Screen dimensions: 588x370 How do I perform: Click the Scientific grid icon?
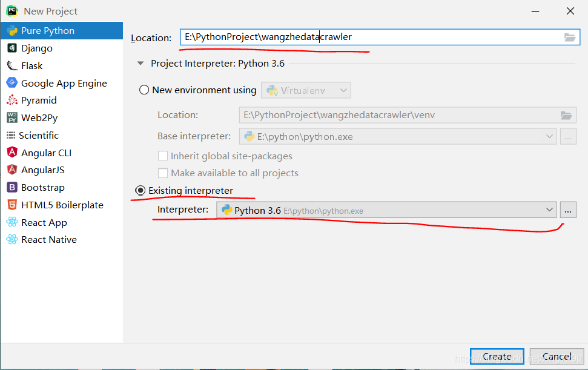click(11, 135)
